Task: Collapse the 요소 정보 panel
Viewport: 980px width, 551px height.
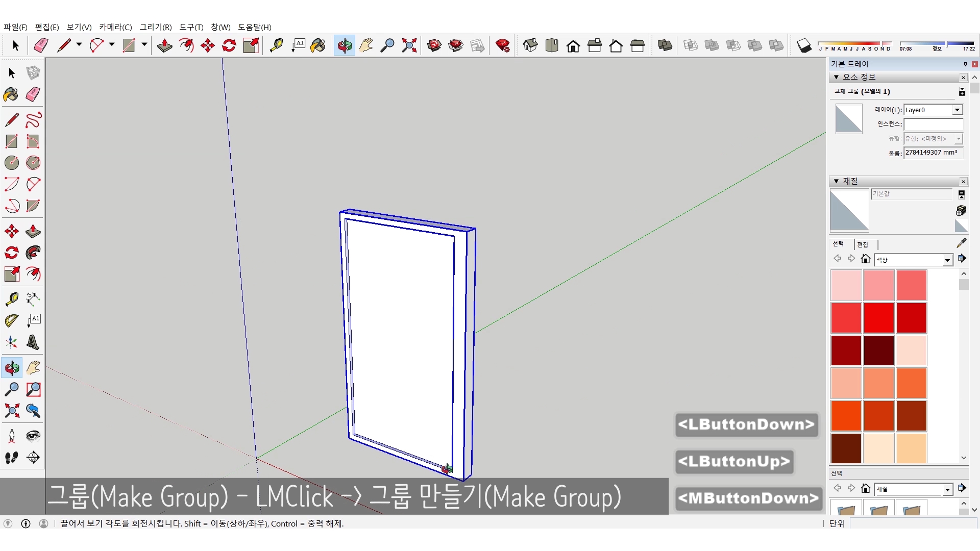Action: coord(836,77)
